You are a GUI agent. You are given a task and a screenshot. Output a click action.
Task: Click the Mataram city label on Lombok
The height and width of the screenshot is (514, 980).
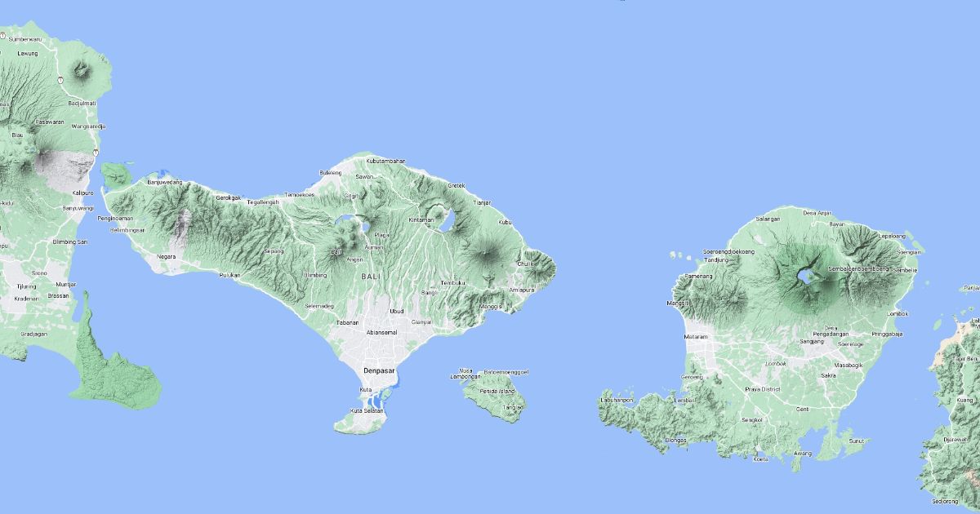click(696, 336)
